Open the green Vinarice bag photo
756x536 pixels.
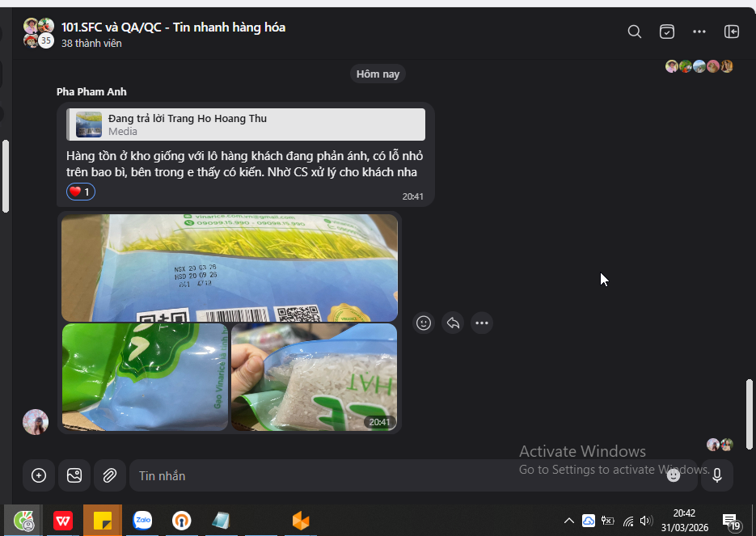click(145, 377)
